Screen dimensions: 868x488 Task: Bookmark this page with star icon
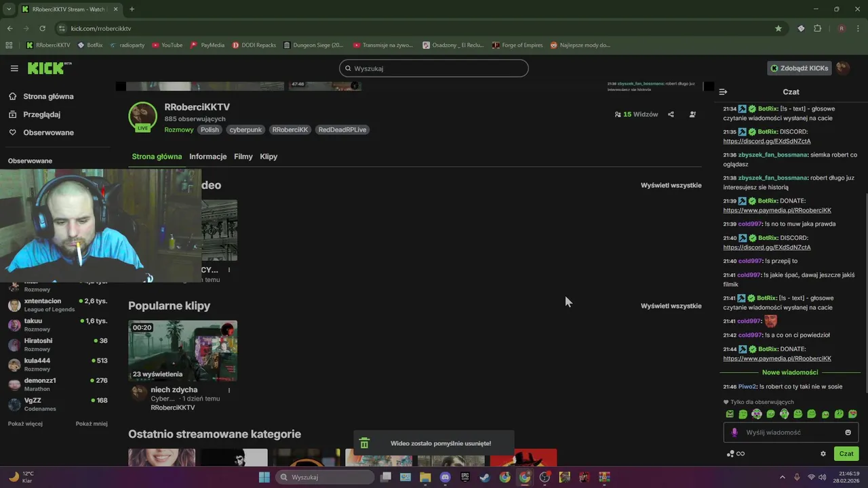tap(778, 28)
